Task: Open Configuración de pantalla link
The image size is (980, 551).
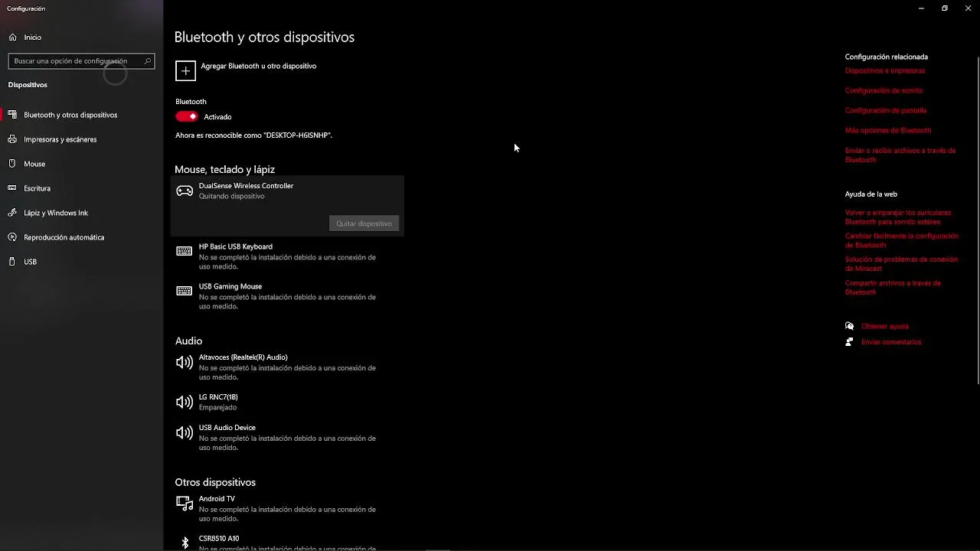Action: [x=886, y=110]
